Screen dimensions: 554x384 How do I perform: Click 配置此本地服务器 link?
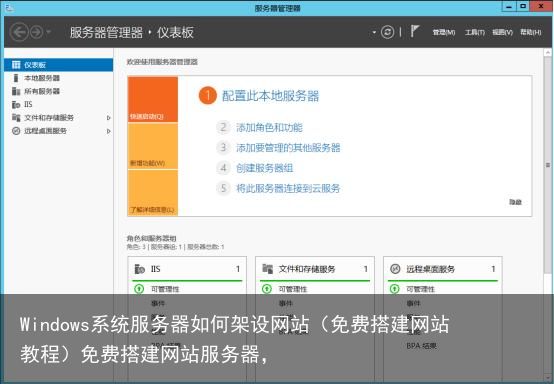tap(270, 96)
